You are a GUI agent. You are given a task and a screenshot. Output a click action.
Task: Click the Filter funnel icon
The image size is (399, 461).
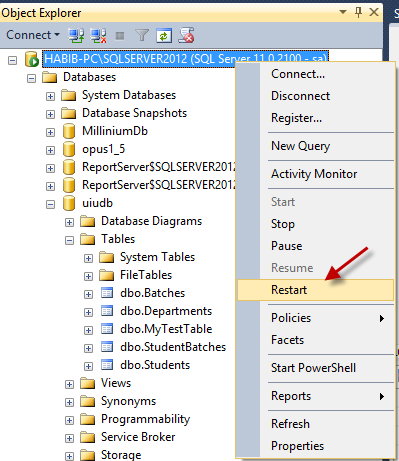point(142,35)
